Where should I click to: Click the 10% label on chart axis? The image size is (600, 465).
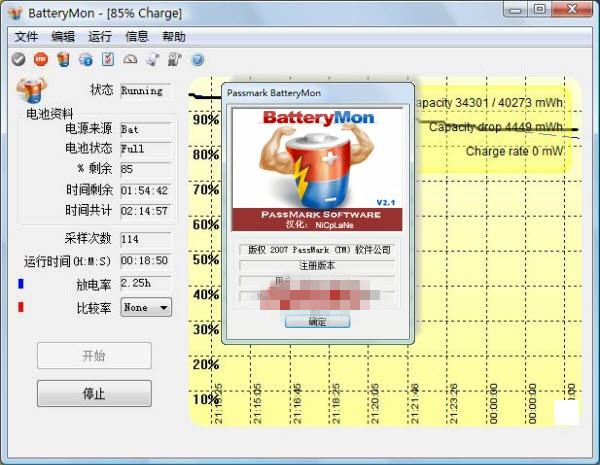click(x=205, y=400)
